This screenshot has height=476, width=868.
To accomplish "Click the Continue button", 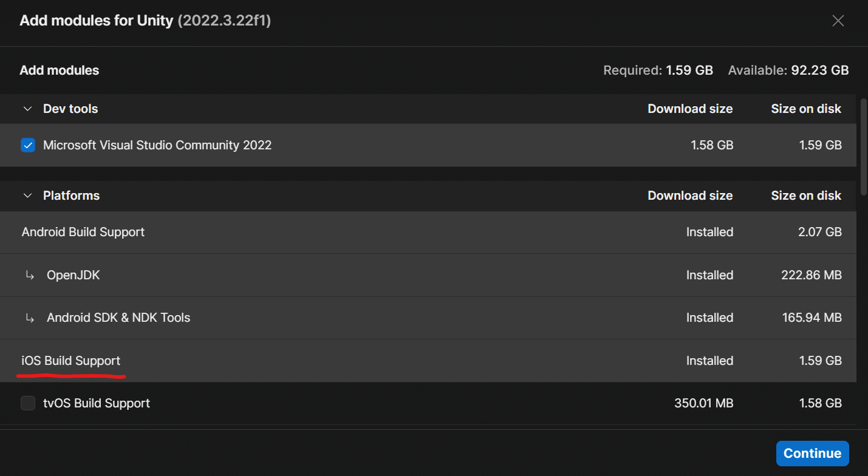I will tap(812, 454).
